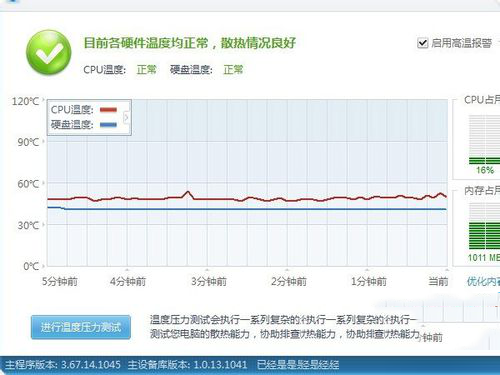Click the memory usage 1011 MB meter
This screenshot has height=375, width=500.
tap(484, 226)
